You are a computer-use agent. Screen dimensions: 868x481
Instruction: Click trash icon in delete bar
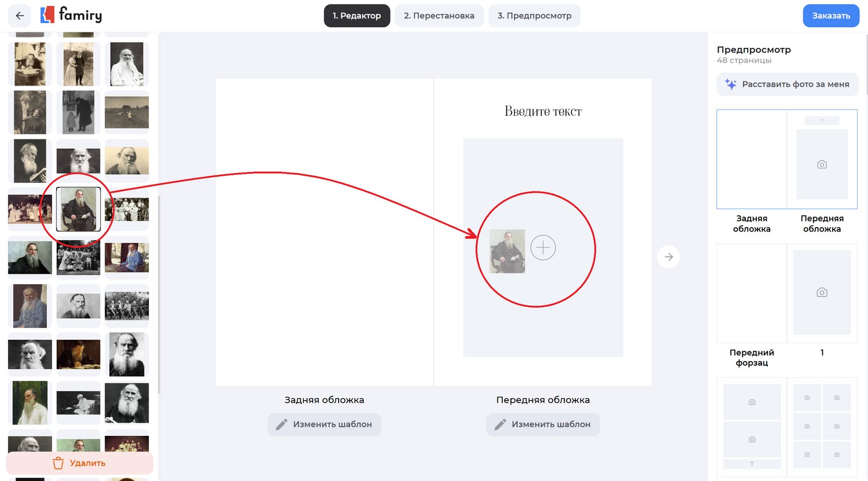click(58, 463)
